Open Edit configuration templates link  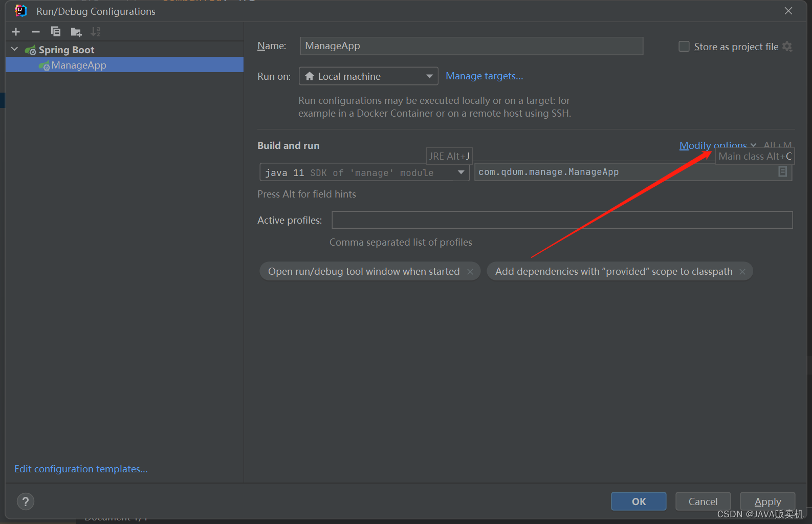pyautogui.click(x=81, y=469)
